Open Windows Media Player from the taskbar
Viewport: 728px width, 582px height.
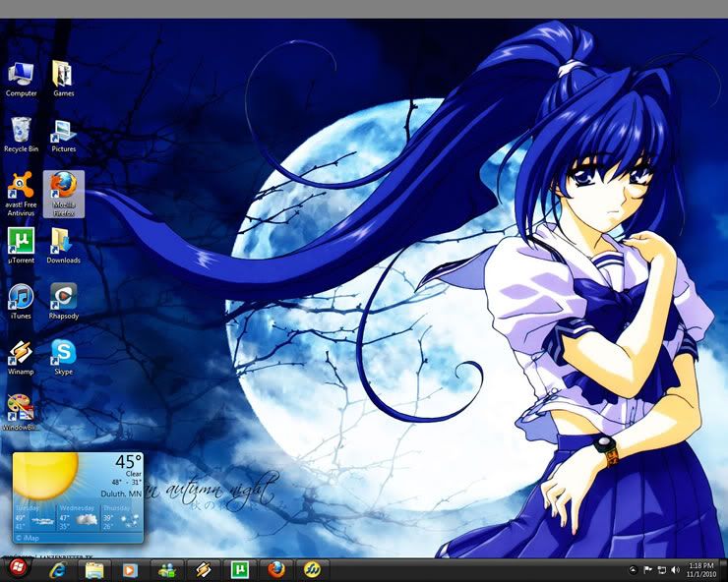coord(131,569)
